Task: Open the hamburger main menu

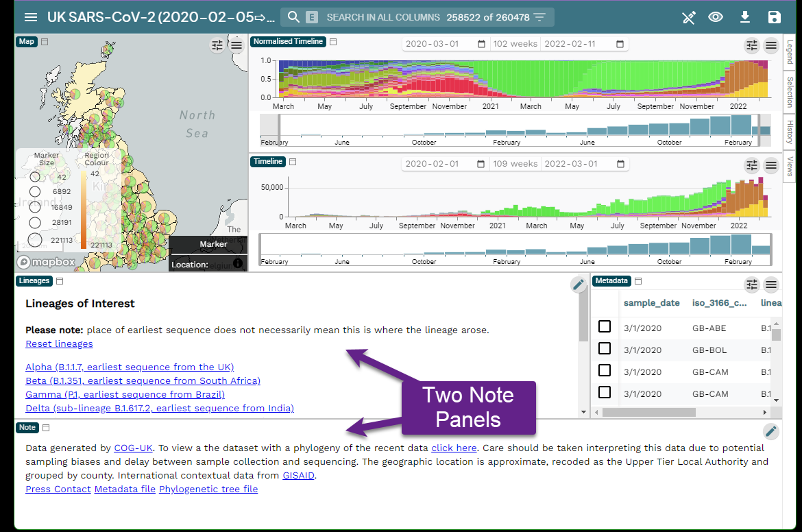Action: [x=30, y=17]
